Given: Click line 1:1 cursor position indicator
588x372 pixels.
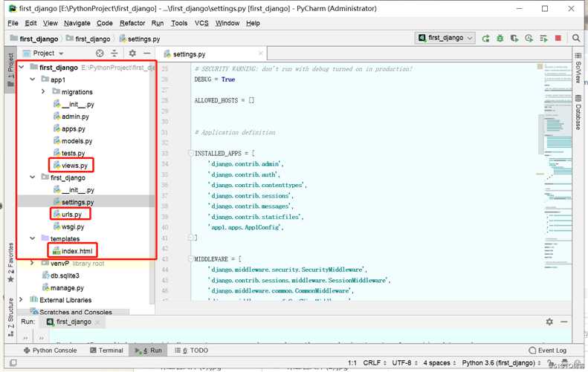Looking at the screenshot, I should click(x=352, y=362).
